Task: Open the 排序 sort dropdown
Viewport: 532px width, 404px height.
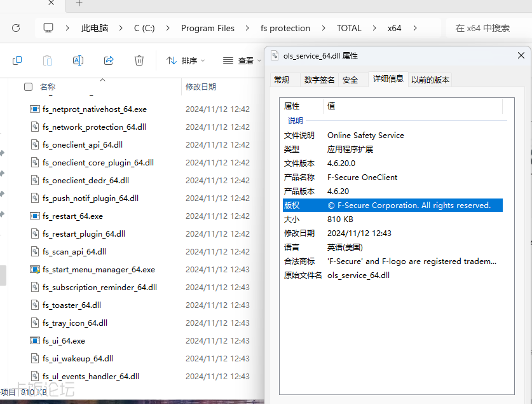Action: [x=186, y=61]
